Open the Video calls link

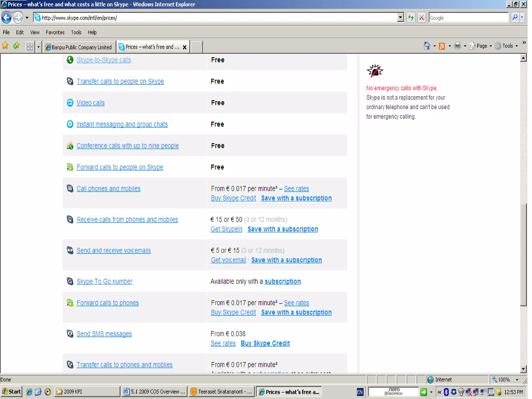90,103
